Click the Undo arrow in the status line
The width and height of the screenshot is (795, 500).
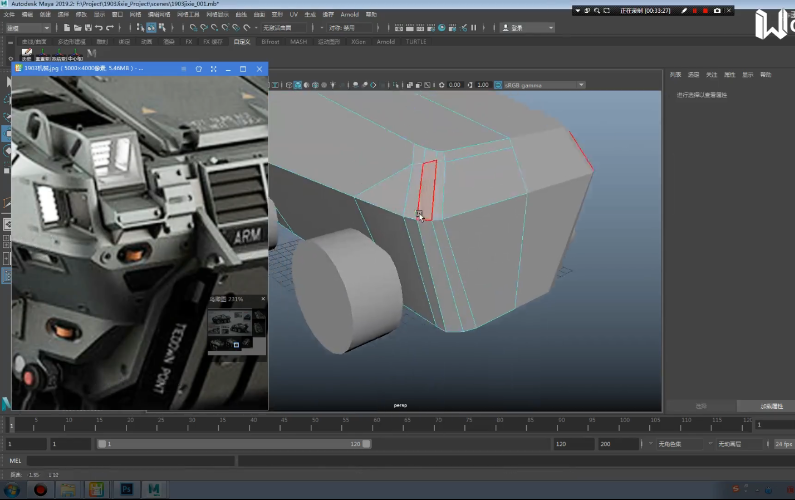tap(97, 28)
